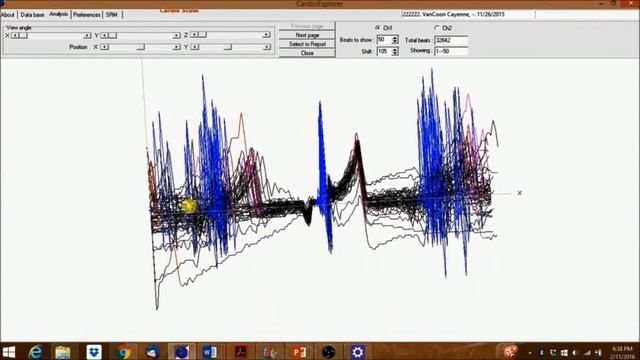Select the Ch1 radio button
The height and width of the screenshot is (360, 640).
click(378, 28)
